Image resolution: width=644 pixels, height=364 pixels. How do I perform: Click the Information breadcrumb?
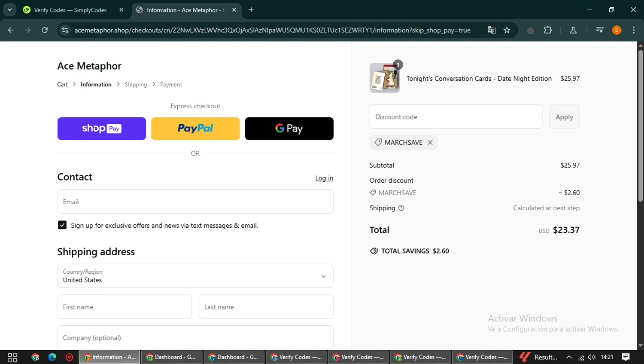[x=96, y=85]
